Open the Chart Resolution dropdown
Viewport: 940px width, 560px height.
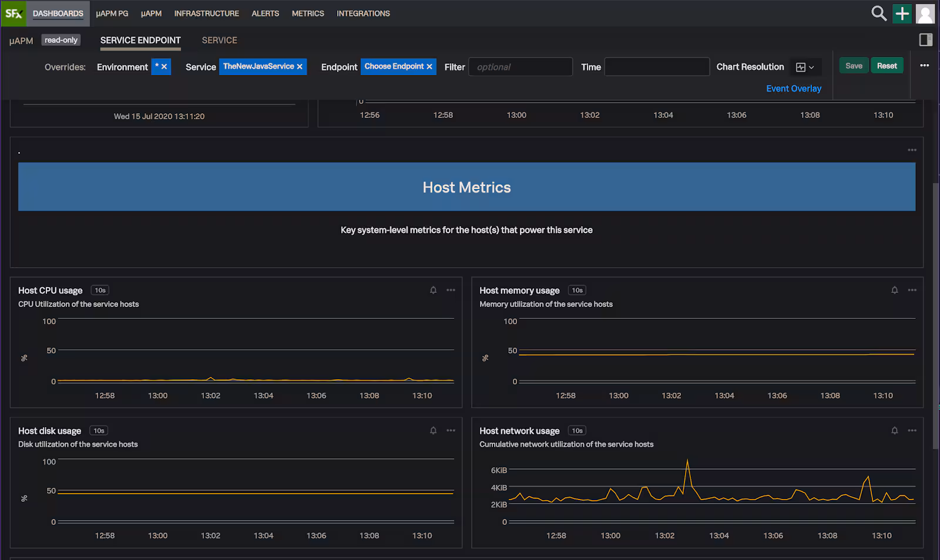coord(805,67)
